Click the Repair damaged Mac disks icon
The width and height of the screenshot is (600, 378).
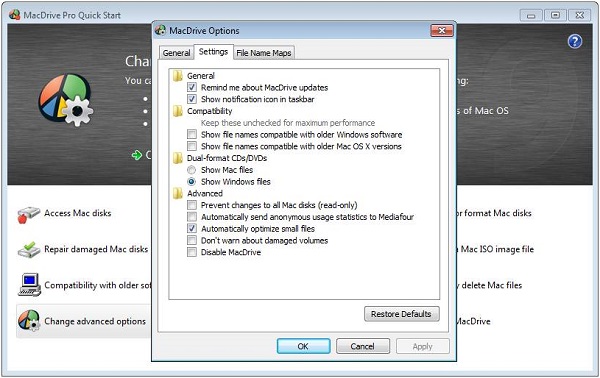(29, 250)
